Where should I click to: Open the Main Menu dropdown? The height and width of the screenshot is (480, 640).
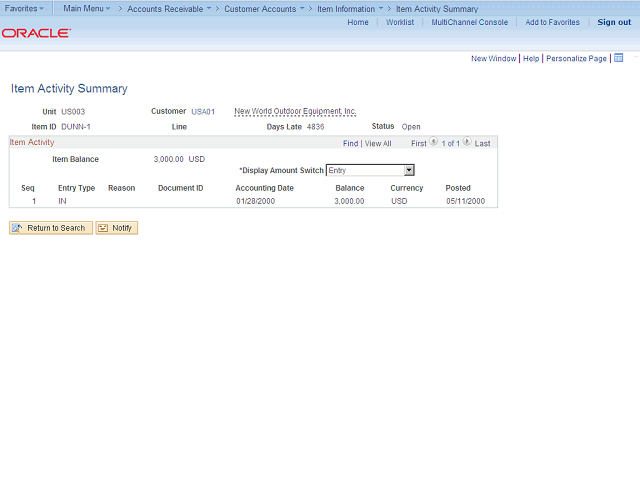pyautogui.click(x=87, y=8)
